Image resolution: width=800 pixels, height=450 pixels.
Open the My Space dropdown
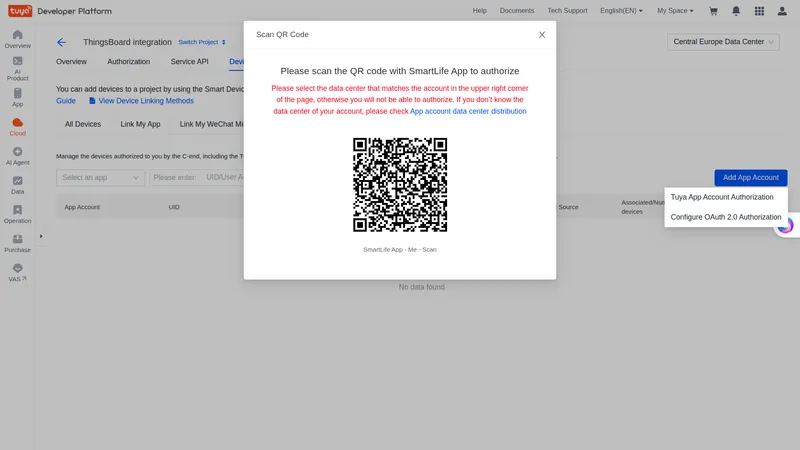click(x=675, y=11)
